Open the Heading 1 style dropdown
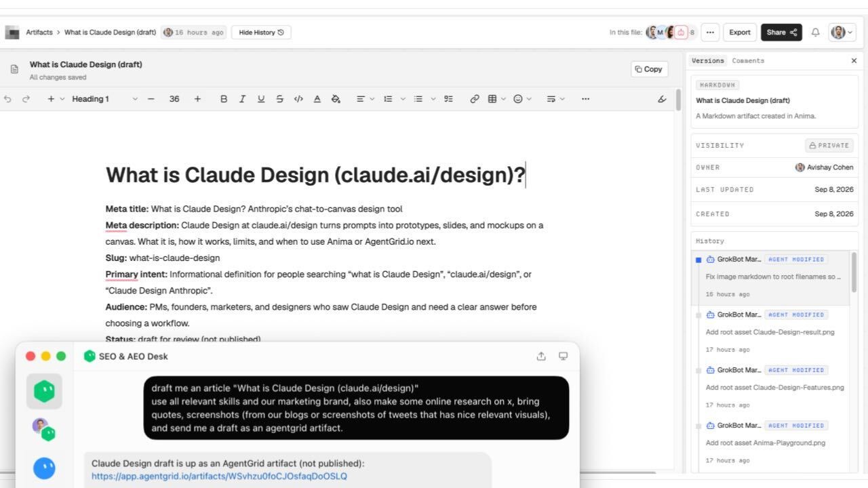The image size is (868, 488). (104, 99)
